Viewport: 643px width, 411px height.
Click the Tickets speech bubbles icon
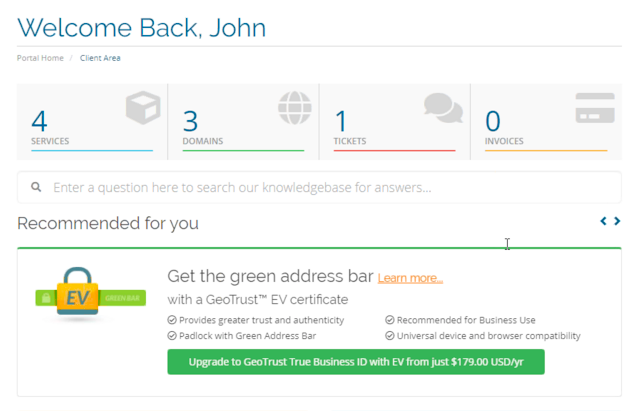pyautogui.click(x=443, y=107)
